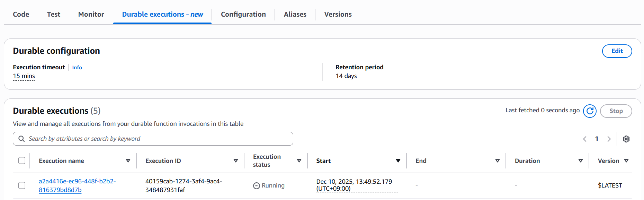Go to previous page arrow
This screenshot has width=644, height=200.
[x=585, y=139]
